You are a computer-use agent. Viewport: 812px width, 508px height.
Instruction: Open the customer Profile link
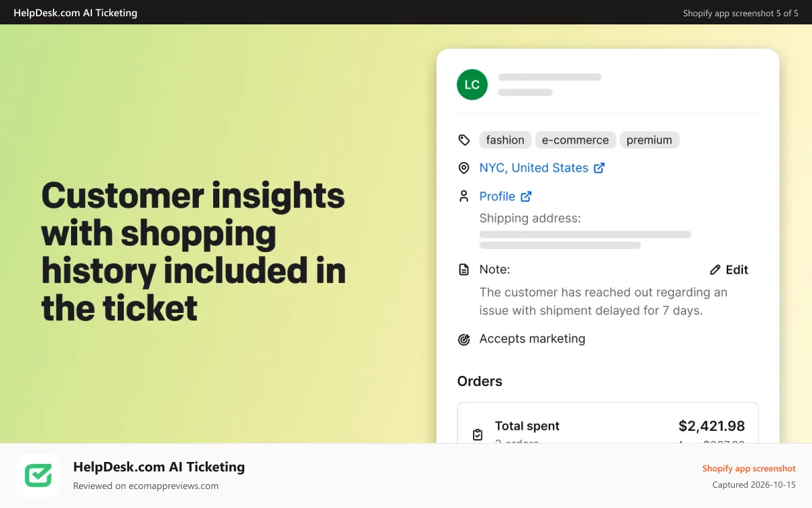pos(497,196)
